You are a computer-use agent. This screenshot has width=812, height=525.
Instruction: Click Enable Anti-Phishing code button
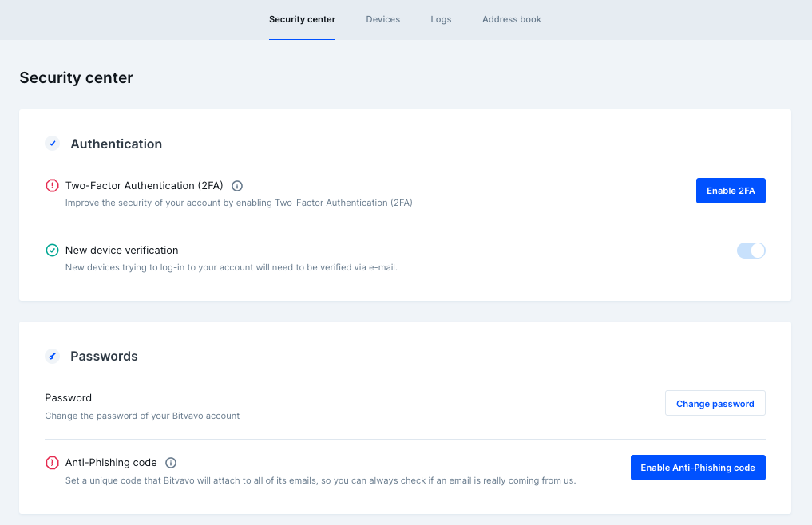[x=698, y=468]
